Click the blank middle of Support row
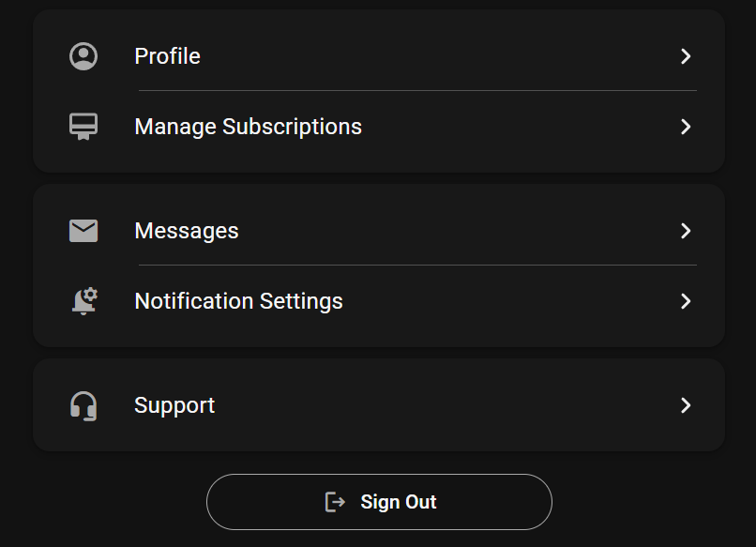 tap(441, 405)
